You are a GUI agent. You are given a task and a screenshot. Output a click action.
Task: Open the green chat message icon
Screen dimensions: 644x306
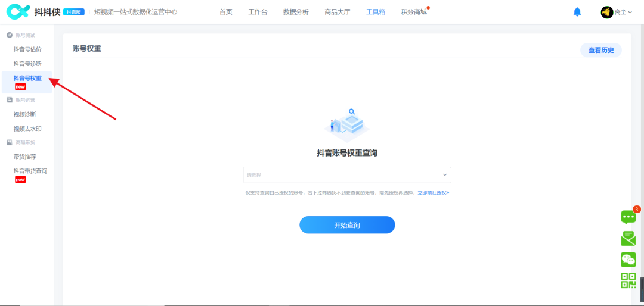628,217
